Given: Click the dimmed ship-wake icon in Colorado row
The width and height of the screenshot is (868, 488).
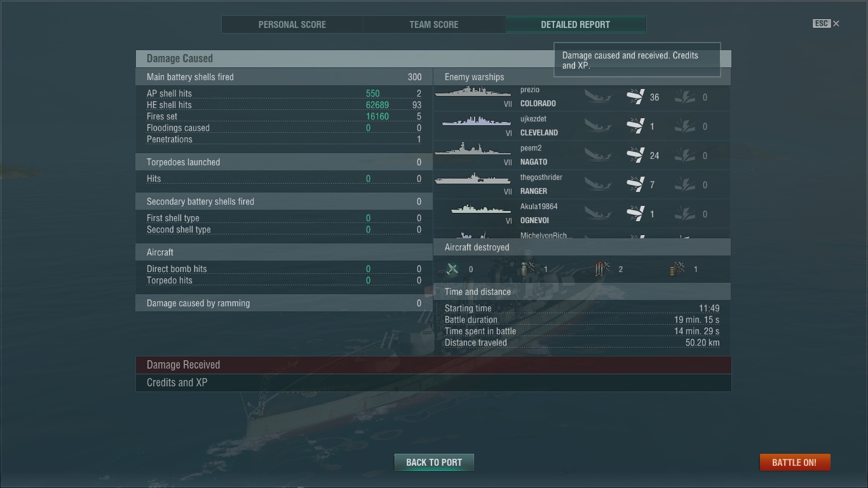Looking at the screenshot, I should [597, 97].
